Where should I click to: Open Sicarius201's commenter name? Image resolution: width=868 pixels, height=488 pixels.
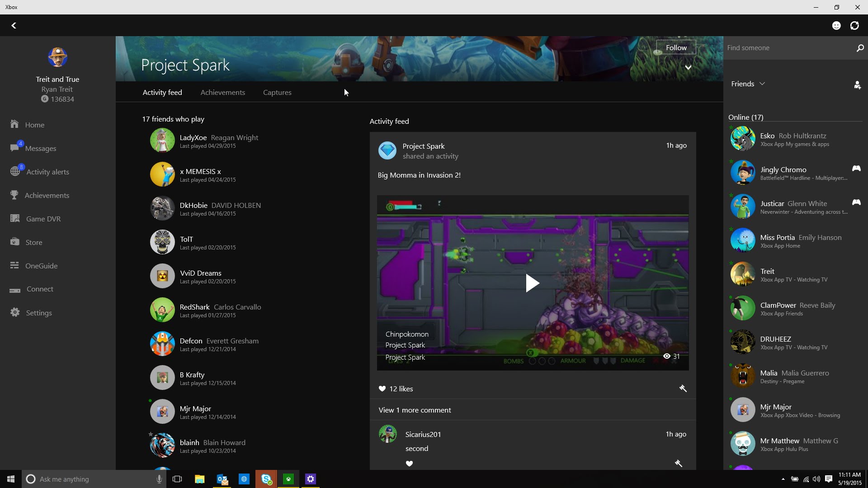point(423,434)
